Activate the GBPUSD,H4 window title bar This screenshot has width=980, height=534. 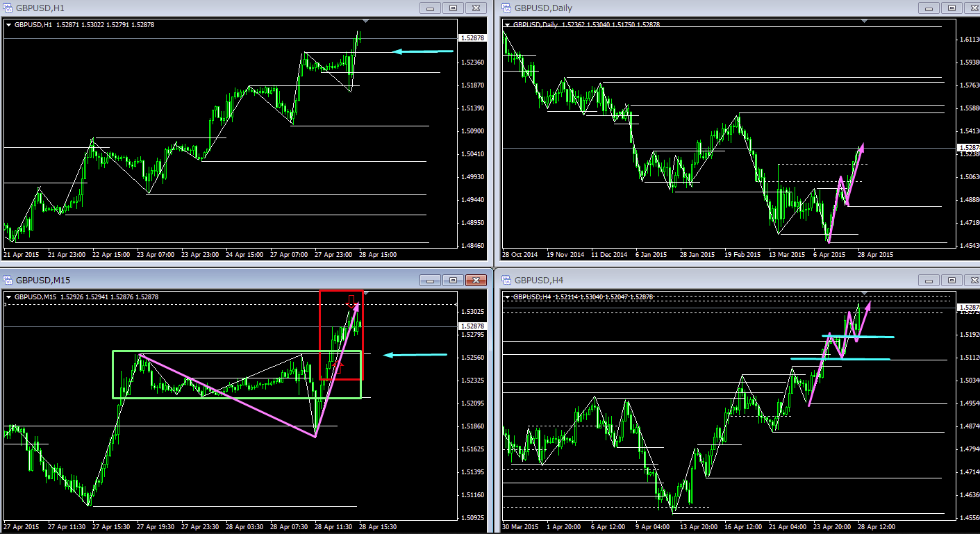(695, 280)
